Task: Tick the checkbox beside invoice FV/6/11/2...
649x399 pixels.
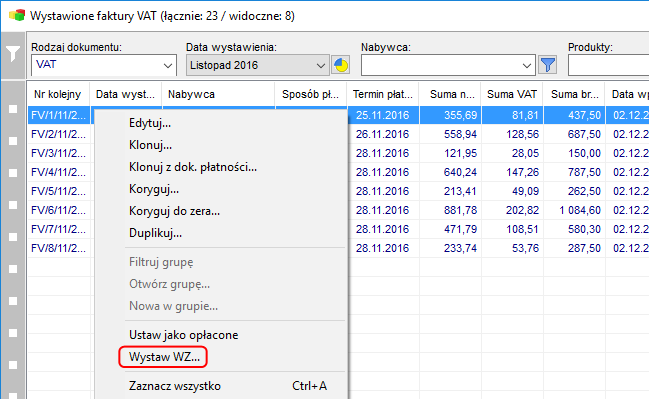Action: [x=13, y=269]
